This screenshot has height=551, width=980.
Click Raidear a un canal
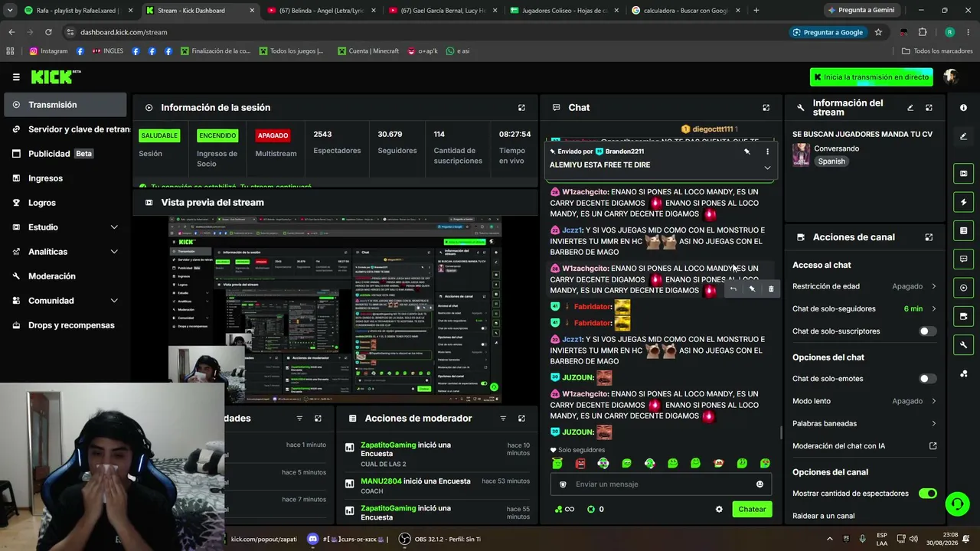823,516
